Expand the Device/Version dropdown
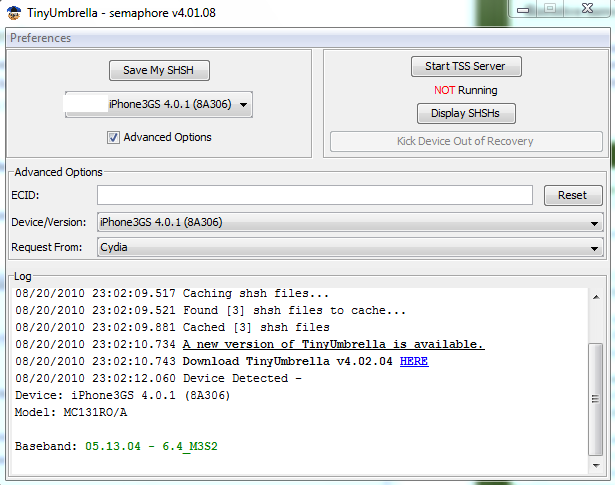Image resolution: width=615 pixels, height=485 pixels. (350, 222)
